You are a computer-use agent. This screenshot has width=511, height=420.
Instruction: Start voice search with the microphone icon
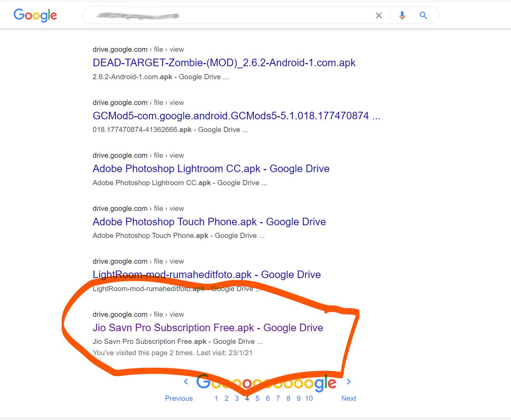(402, 16)
